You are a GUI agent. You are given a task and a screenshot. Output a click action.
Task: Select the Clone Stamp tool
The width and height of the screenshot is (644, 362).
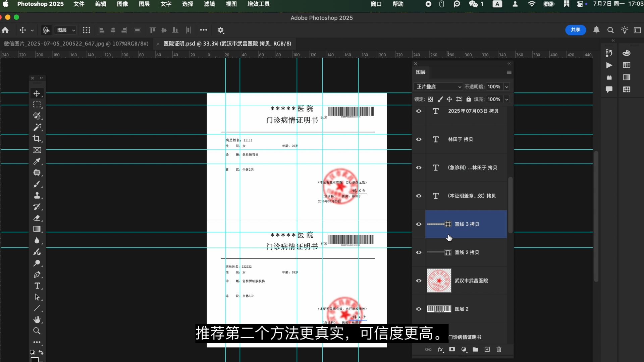[37, 195]
